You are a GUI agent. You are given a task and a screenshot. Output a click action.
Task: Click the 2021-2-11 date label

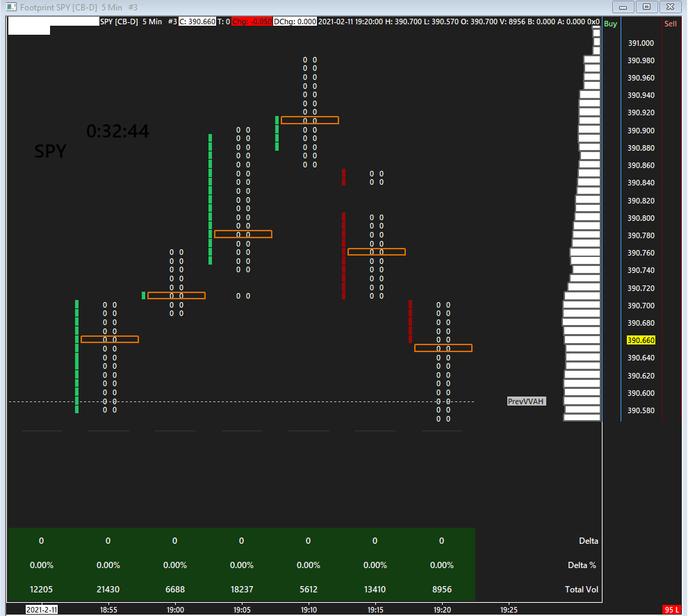point(41,610)
